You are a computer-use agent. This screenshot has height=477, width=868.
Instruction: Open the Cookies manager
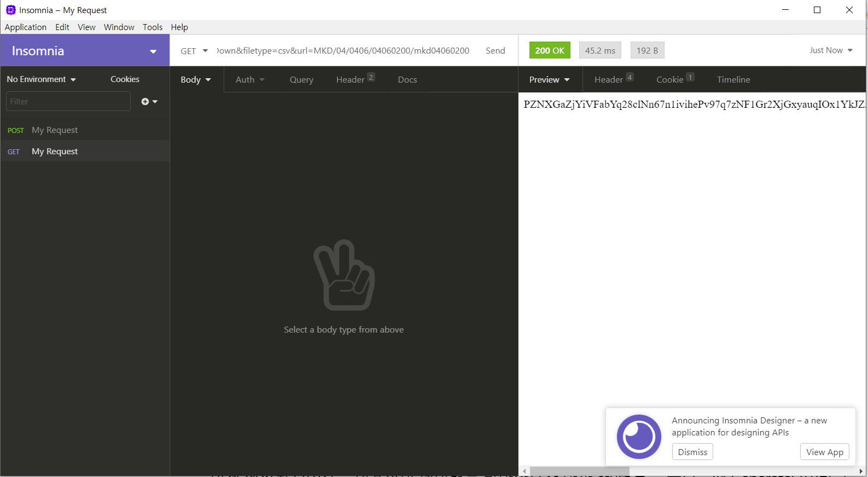click(x=125, y=79)
